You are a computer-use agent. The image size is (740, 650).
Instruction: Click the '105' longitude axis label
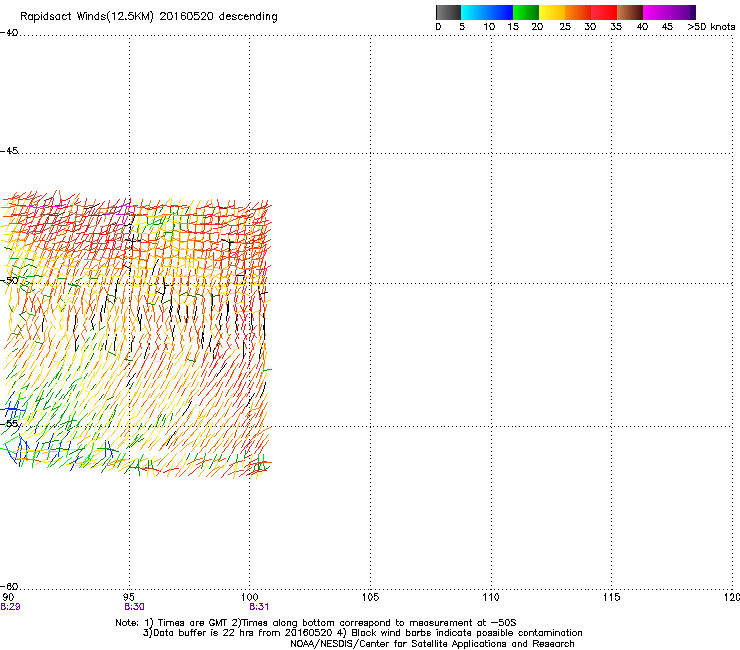pos(370,597)
